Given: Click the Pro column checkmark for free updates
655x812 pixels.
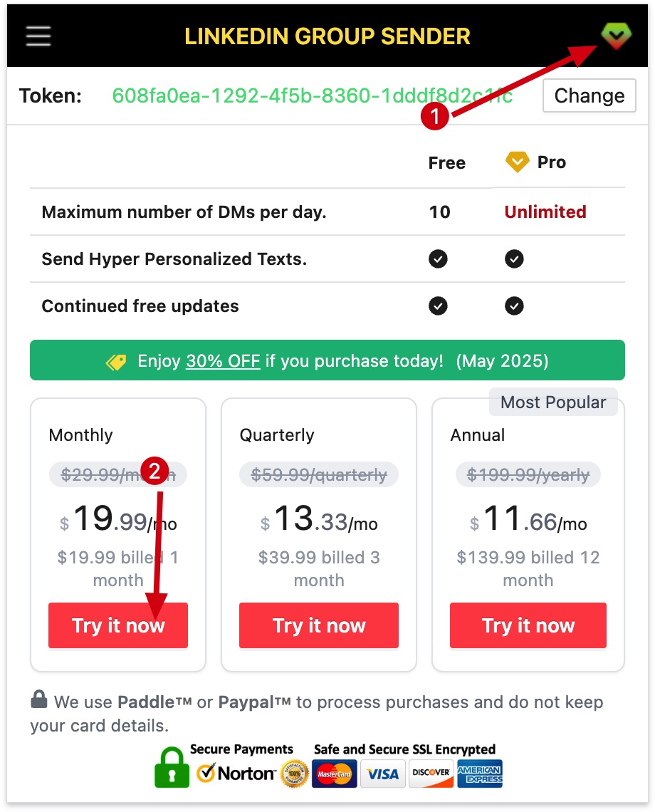Looking at the screenshot, I should coord(514,306).
